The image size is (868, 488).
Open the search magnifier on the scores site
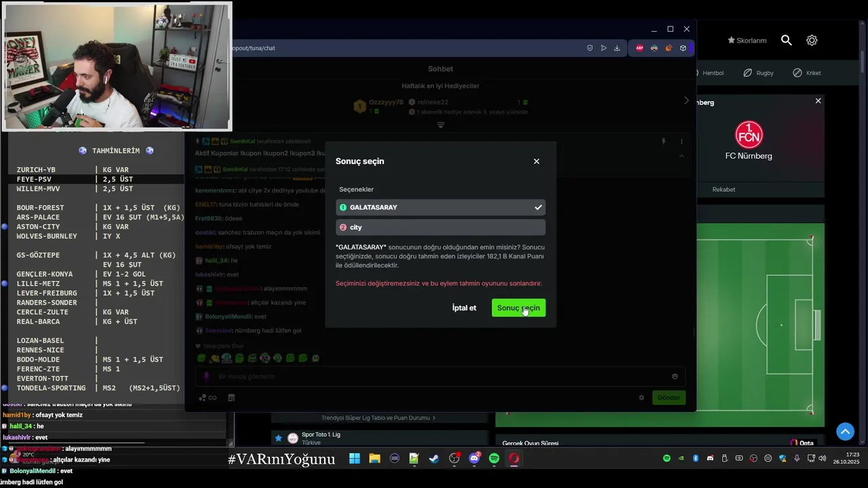coord(786,40)
